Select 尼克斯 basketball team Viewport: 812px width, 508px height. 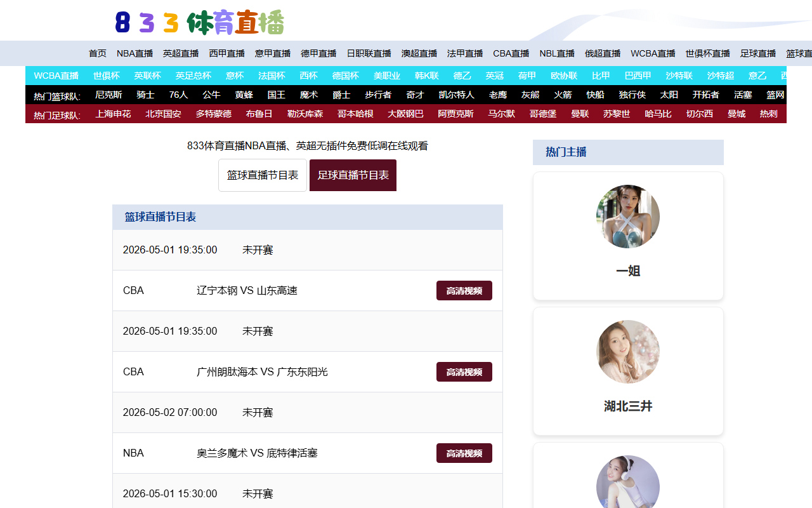[108, 95]
